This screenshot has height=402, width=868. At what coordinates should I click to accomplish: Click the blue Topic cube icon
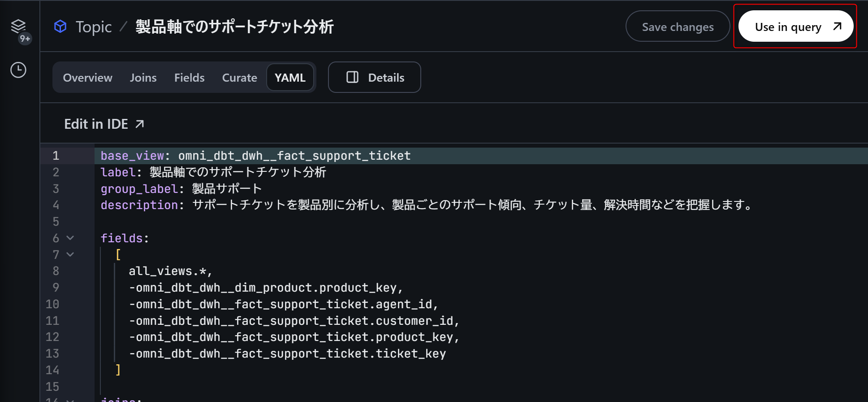point(60,26)
